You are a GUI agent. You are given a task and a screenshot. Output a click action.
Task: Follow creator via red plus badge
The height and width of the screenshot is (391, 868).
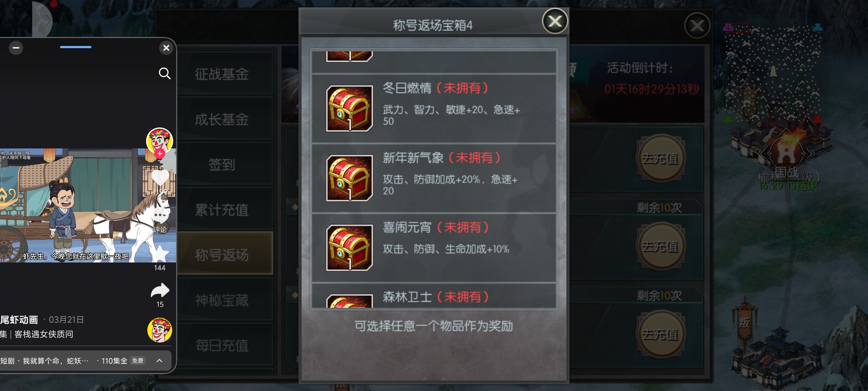pyautogui.click(x=159, y=154)
